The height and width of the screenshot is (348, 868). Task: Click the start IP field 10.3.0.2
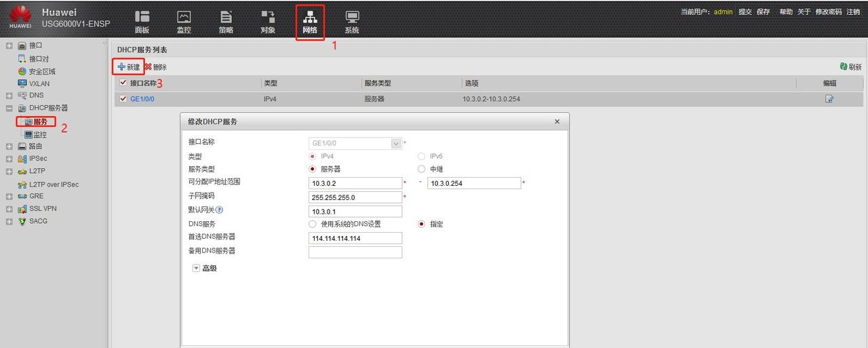click(x=355, y=183)
